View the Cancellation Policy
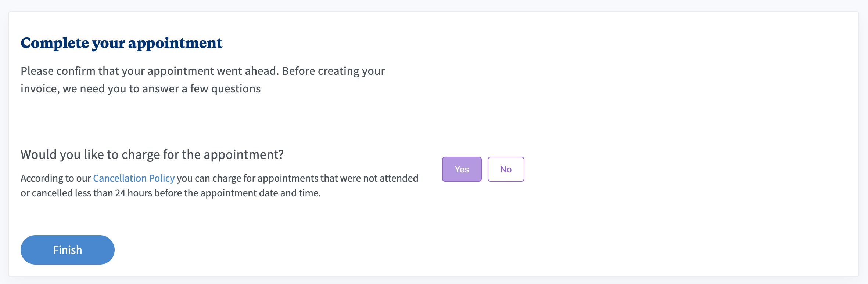This screenshot has width=868, height=284. pyautogui.click(x=134, y=178)
